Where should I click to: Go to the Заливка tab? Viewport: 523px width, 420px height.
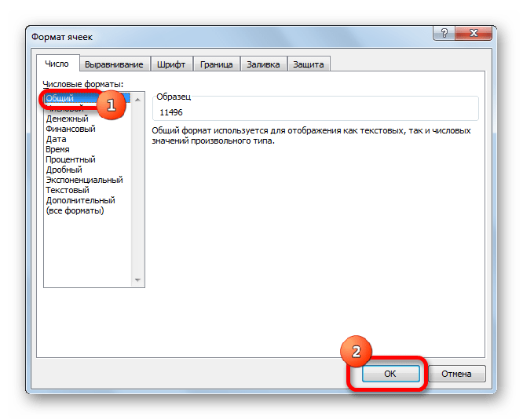[x=263, y=64]
